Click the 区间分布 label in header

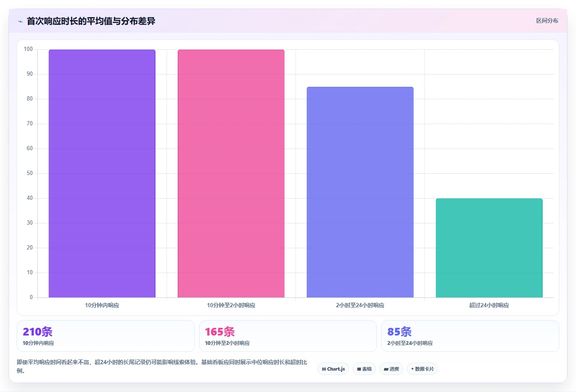(547, 21)
